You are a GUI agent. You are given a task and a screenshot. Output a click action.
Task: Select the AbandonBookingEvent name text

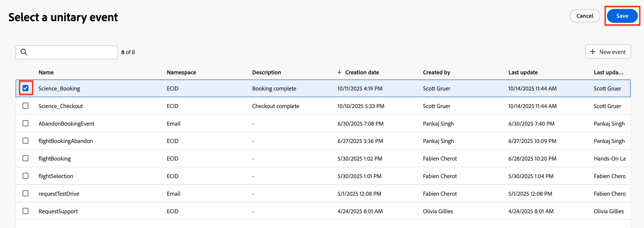[66, 123]
